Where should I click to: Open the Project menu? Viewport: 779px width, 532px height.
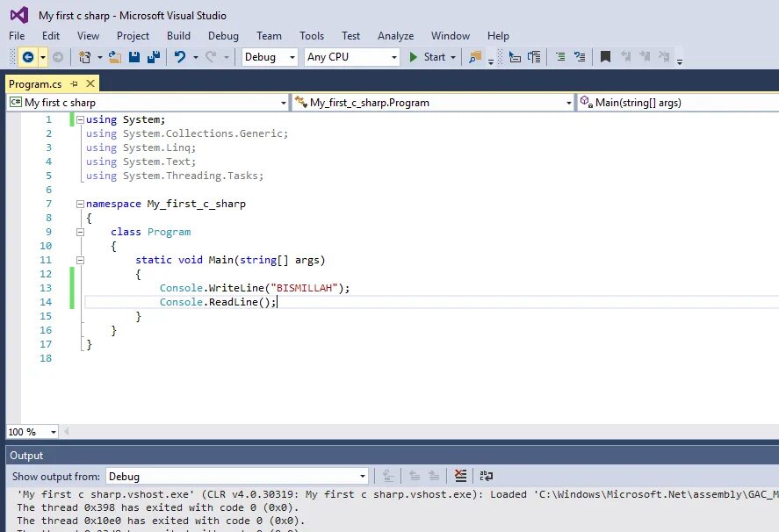tap(133, 36)
